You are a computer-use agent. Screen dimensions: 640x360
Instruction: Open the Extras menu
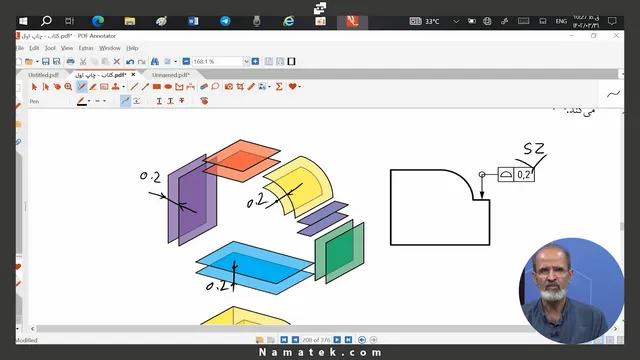(x=86, y=48)
